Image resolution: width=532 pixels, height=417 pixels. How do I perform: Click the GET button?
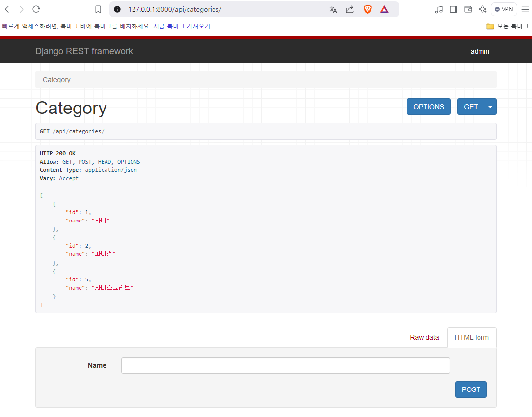[x=471, y=107]
